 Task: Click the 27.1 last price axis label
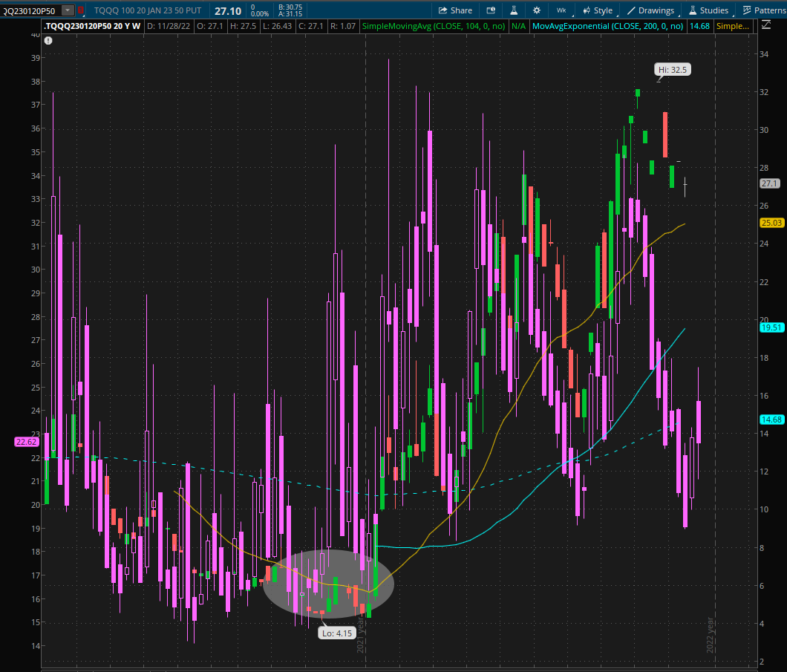[x=769, y=183]
